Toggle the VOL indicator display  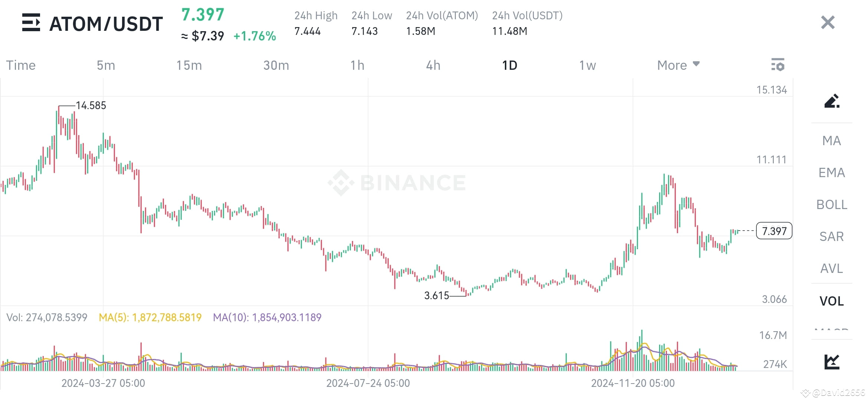(831, 301)
